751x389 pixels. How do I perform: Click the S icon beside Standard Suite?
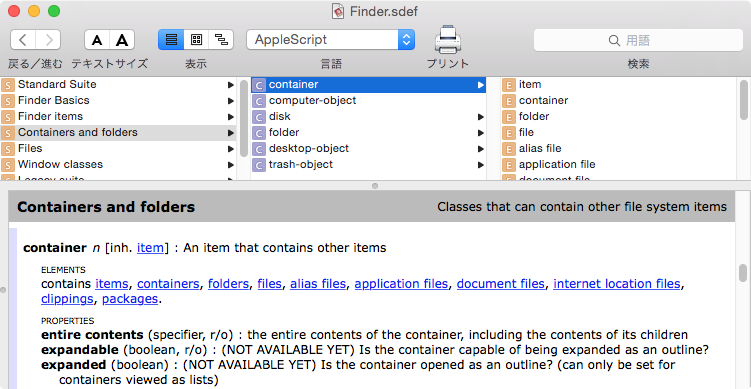[8, 85]
